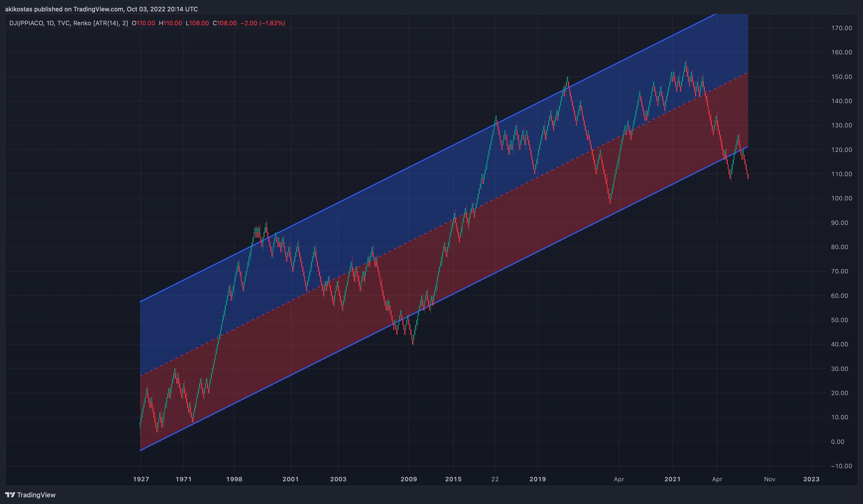Click the 10.00 price axis label
The height and width of the screenshot is (504, 863).
tap(839, 417)
